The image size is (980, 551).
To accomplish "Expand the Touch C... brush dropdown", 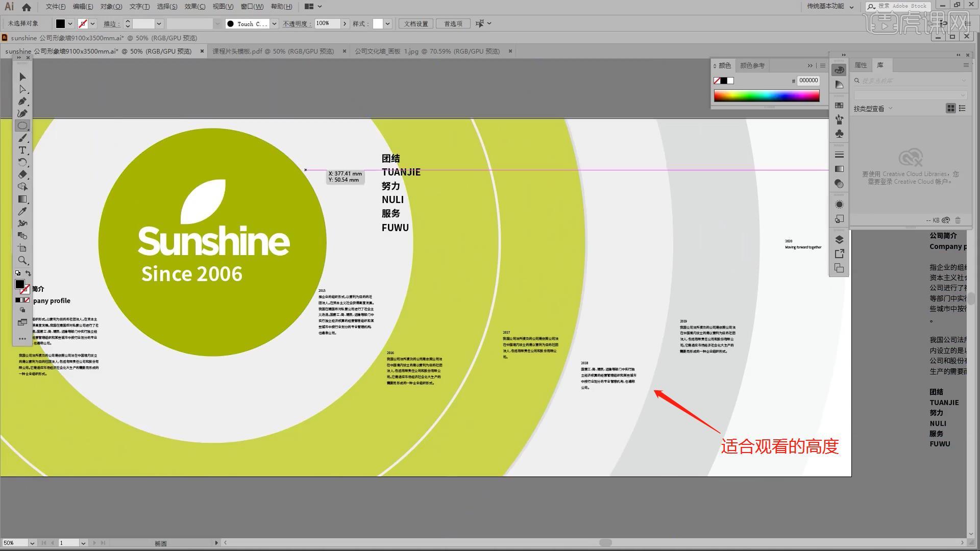I will point(274,23).
